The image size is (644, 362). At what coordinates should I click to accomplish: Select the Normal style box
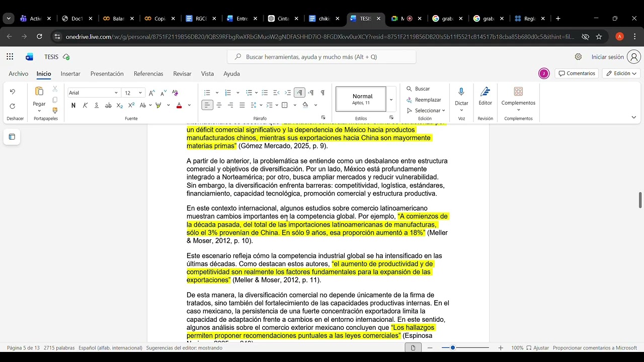pyautogui.click(x=361, y=99)
